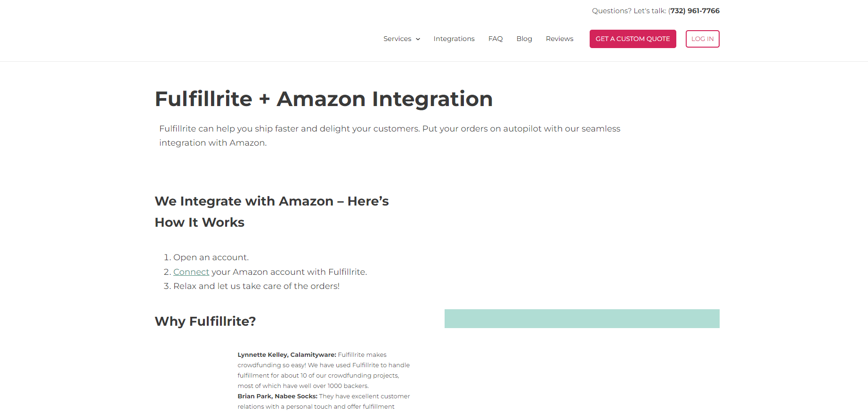Expand the chevron next to Services

click(418, 39)
